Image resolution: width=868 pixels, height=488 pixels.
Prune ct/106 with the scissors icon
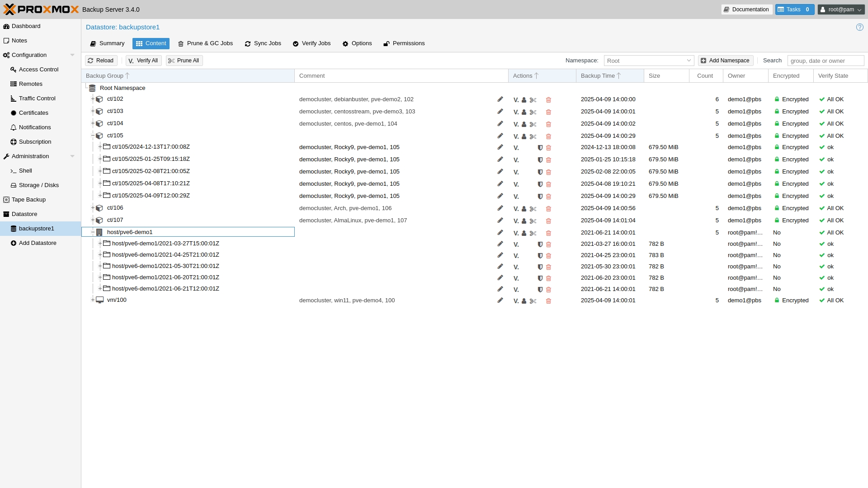click(533, 208)
